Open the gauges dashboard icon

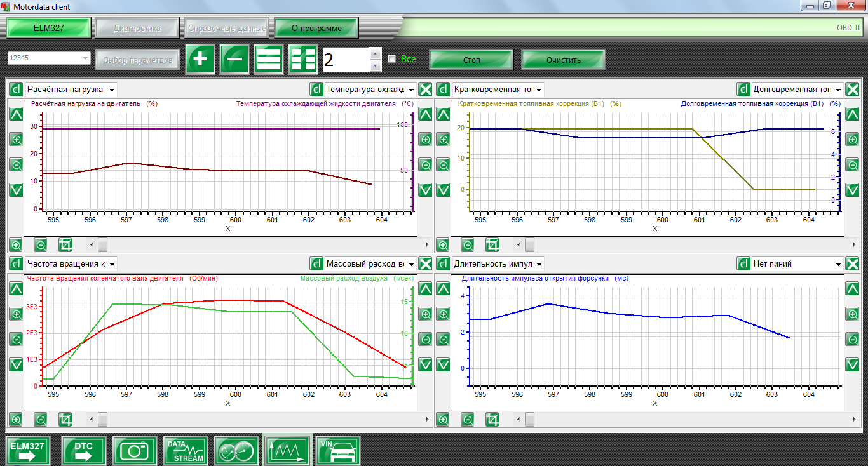coord(236,451)
